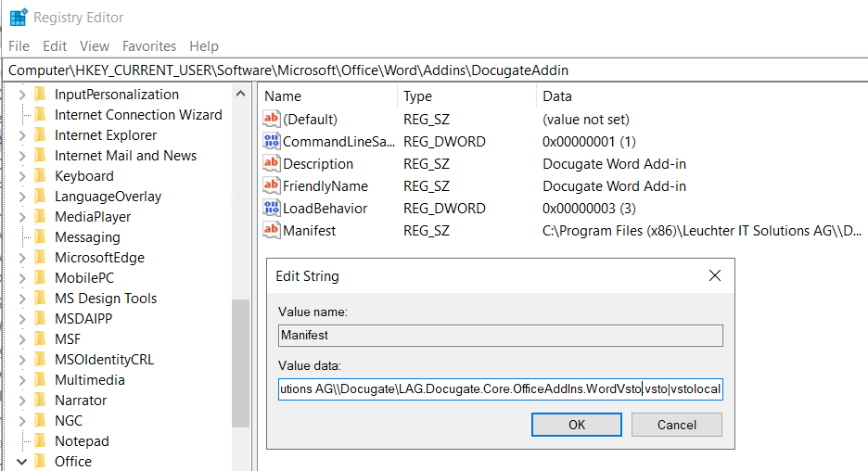Open the Favorites menu

[149, 46]
